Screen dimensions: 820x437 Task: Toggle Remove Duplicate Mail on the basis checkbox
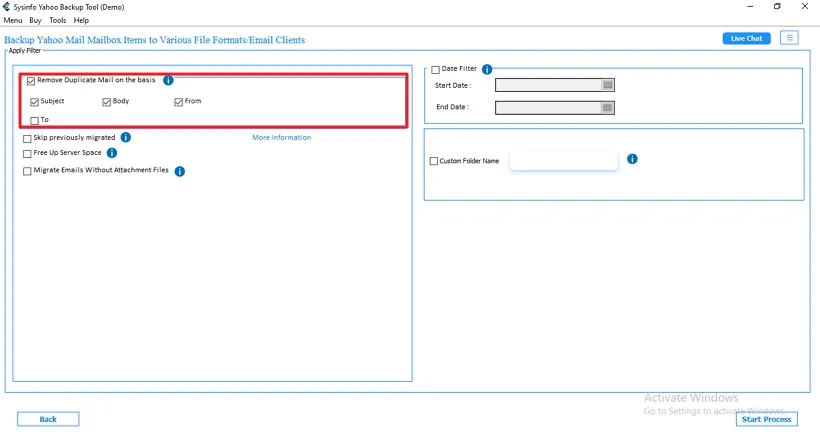[31, 81]
